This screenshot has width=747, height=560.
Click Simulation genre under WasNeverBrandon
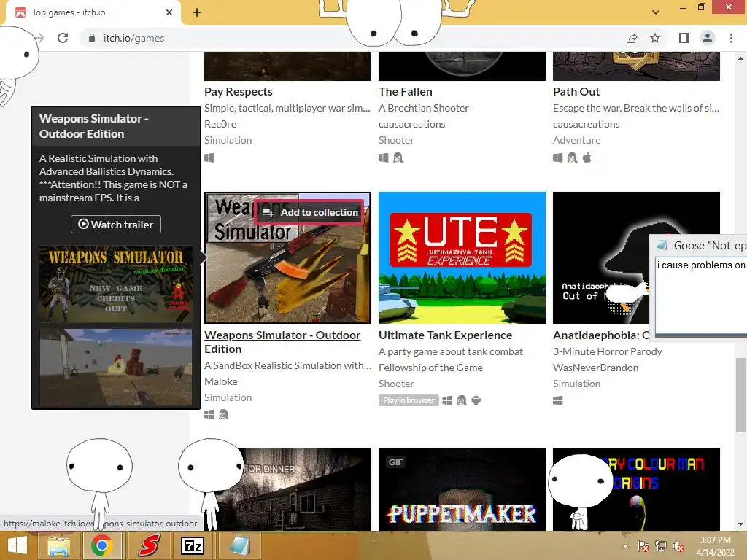point(576,384)
